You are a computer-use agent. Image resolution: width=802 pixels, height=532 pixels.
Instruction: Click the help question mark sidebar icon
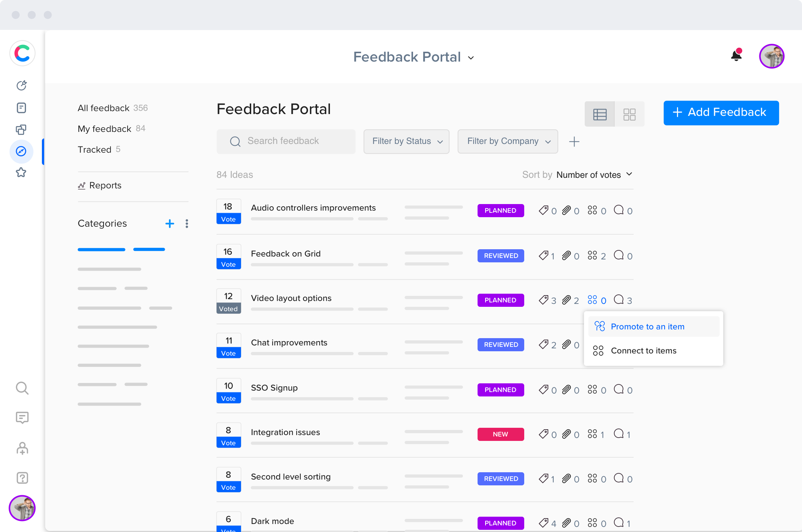[x=22, y=478]
